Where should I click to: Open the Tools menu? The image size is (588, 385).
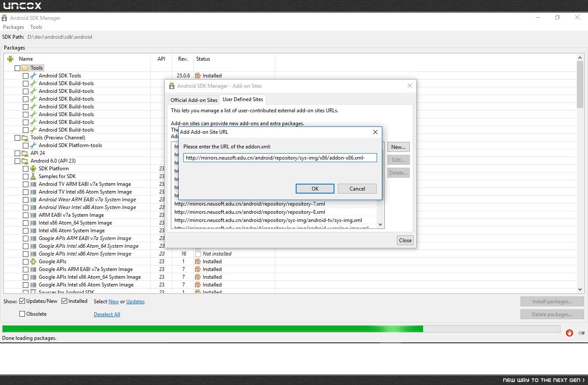pyautogui.click(x=36, y=27)
